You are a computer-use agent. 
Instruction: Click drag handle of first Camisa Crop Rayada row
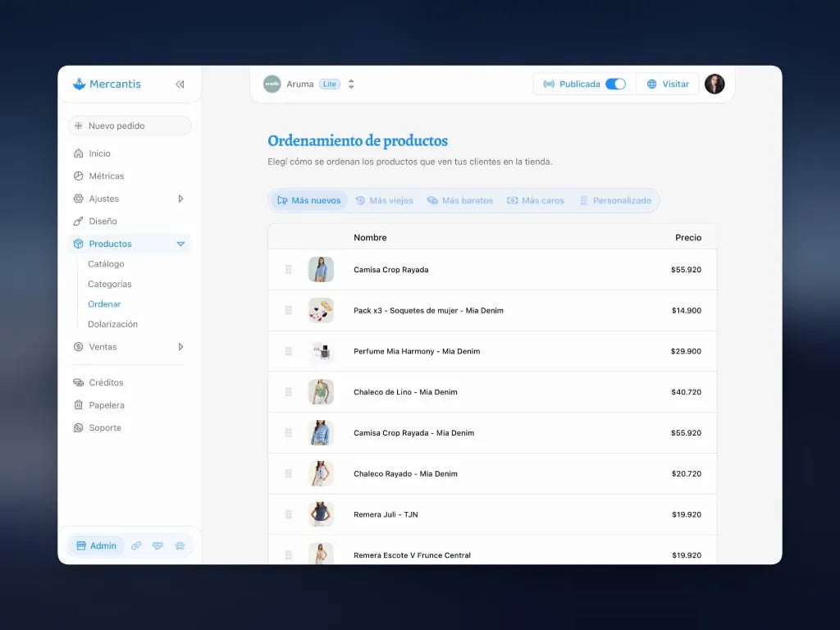click(288, 269)
